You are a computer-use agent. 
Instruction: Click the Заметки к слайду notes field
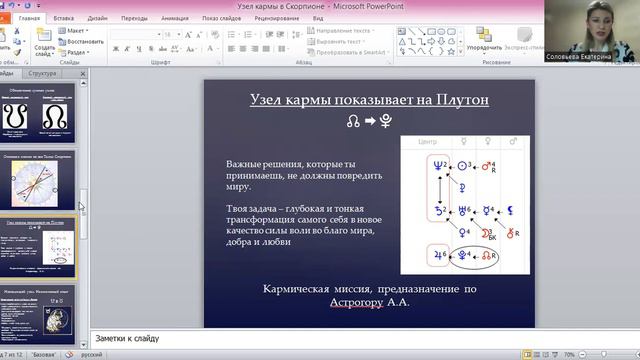pos(364,338)
